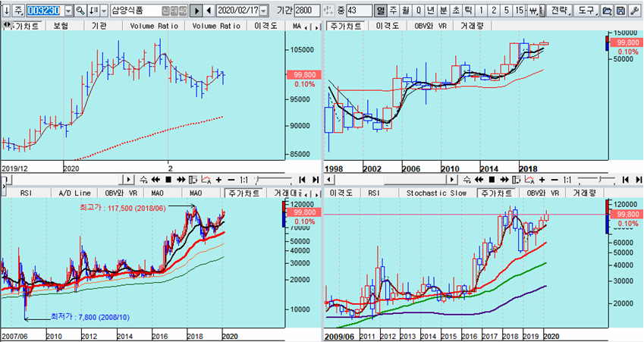644x342 pixels.
Task: Click the crosshair move icon before 중 field
Action: coord(328,11)
